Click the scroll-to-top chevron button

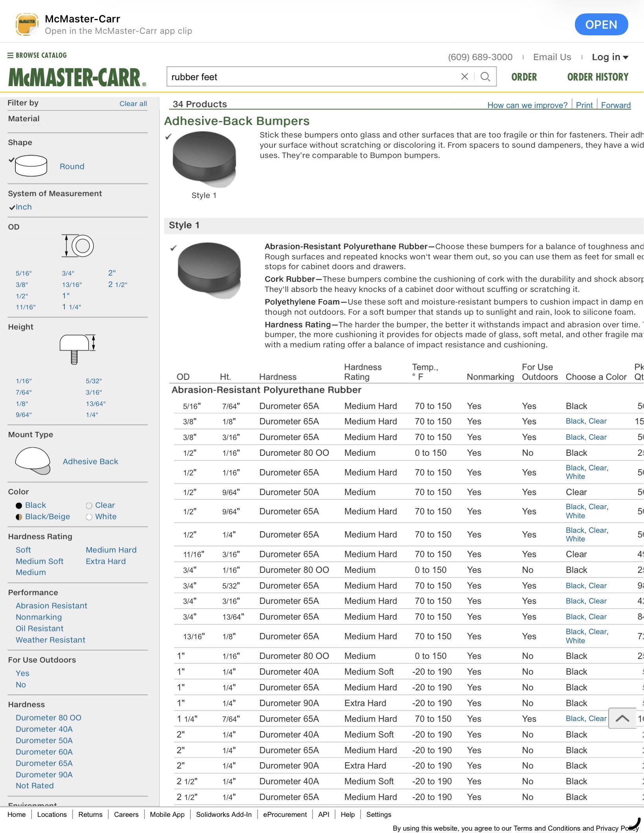coord(622,718)
